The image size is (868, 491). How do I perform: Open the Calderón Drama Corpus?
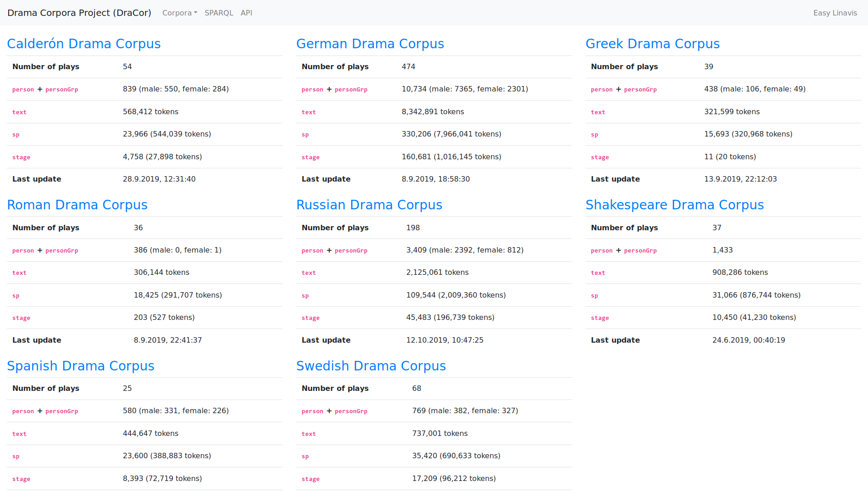coord(84,44)
